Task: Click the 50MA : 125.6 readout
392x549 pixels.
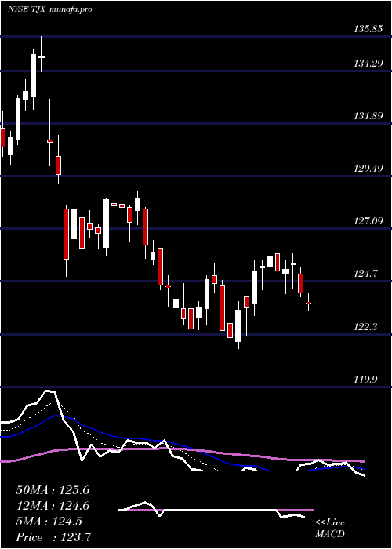Action: (53, 490)
